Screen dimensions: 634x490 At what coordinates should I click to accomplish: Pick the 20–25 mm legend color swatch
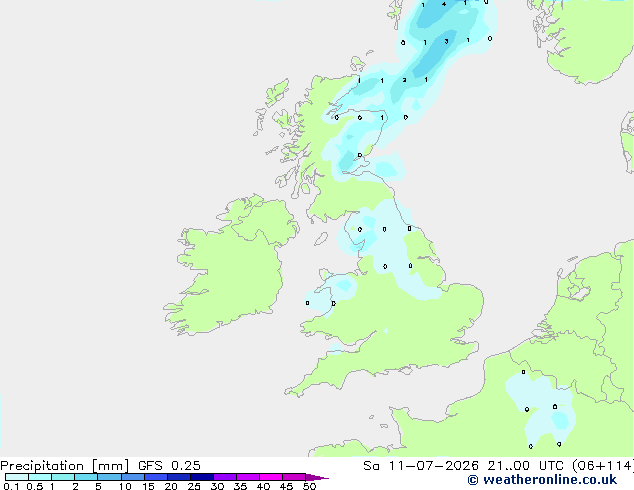(x=178, y=477)
